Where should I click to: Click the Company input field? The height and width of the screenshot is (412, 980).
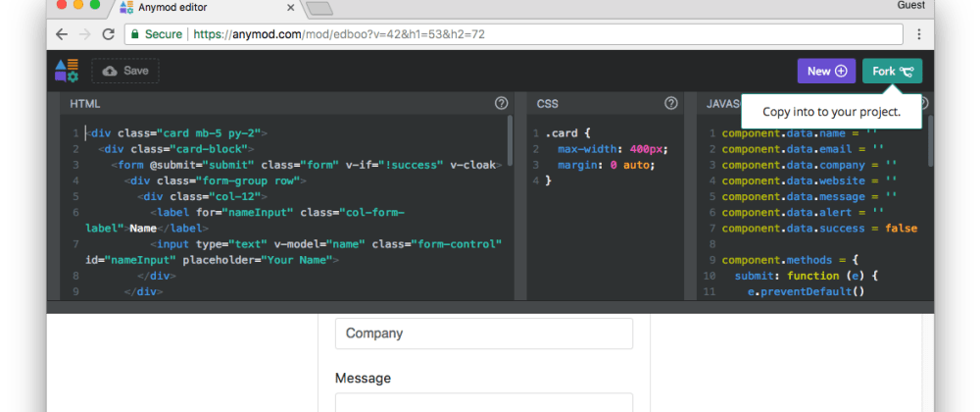484,334
